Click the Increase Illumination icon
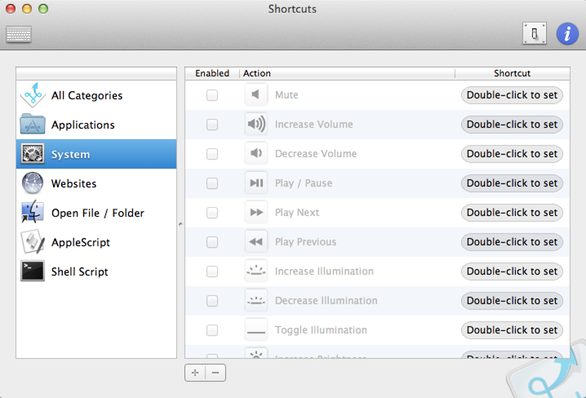This screenshot has height=398, width=586. click(x=256, y=271)
